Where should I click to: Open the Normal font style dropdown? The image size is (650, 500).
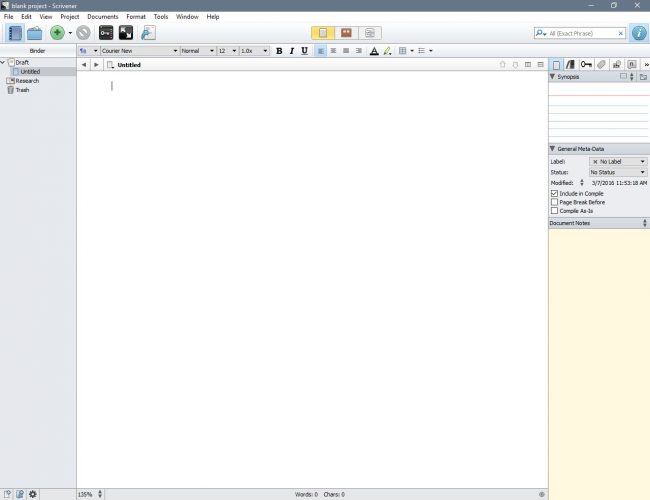198,51
